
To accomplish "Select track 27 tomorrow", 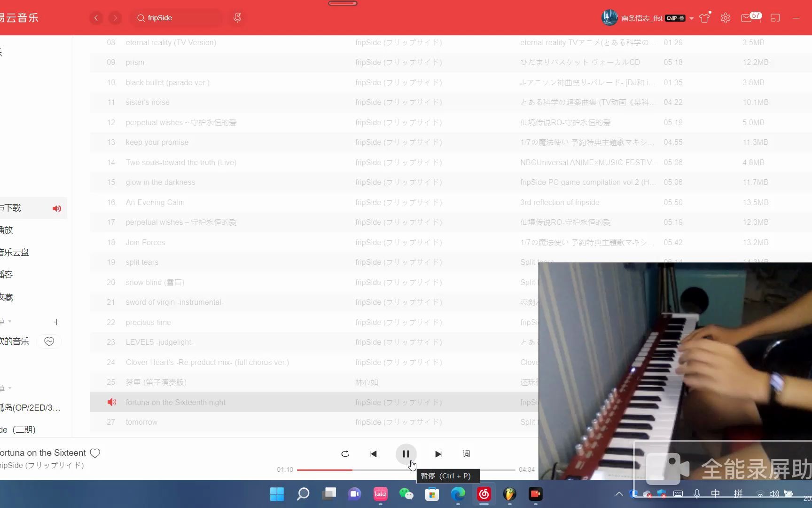I will click(141, 422).
